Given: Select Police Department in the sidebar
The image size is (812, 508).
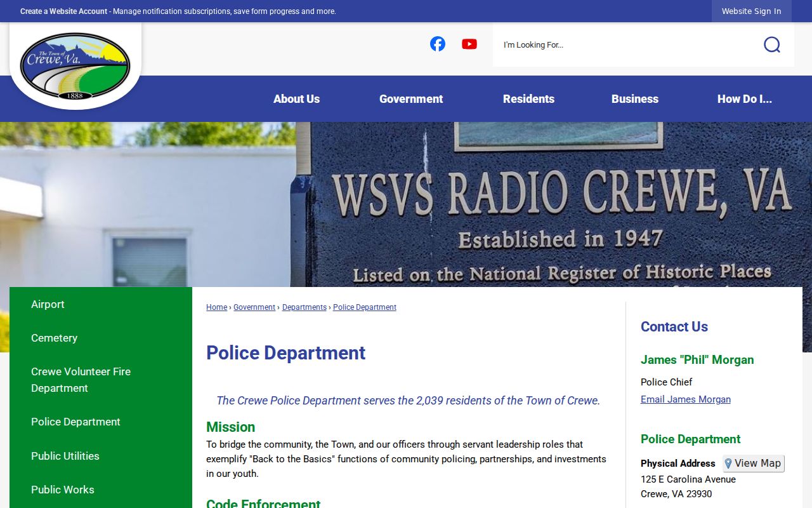Looking at the screenshot, I should [x=100, y=422].
